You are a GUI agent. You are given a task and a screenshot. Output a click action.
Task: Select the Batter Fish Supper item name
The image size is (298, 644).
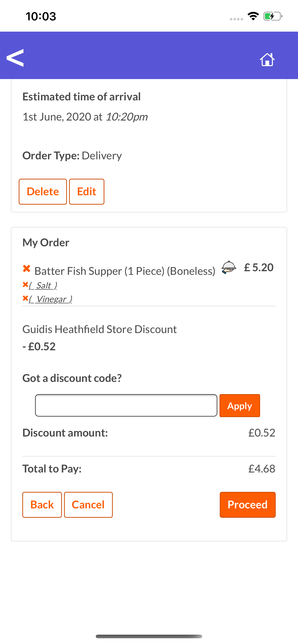125,271
